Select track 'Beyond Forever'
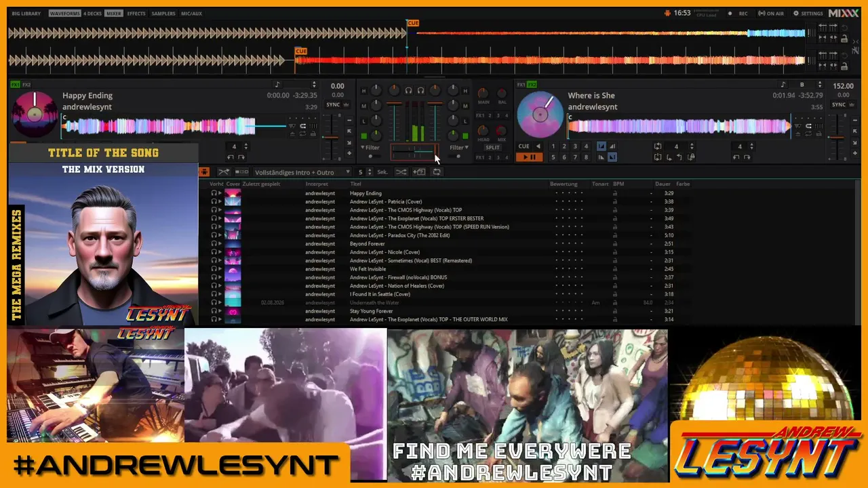This screenshot has height=488, width=868. (368, 244)
